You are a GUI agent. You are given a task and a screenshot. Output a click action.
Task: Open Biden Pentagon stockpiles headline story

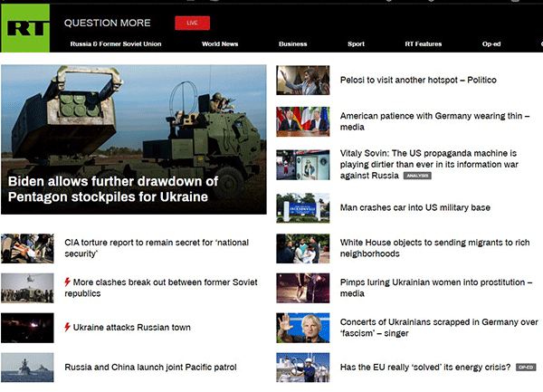pyautogui.click(x=113, y=189)
